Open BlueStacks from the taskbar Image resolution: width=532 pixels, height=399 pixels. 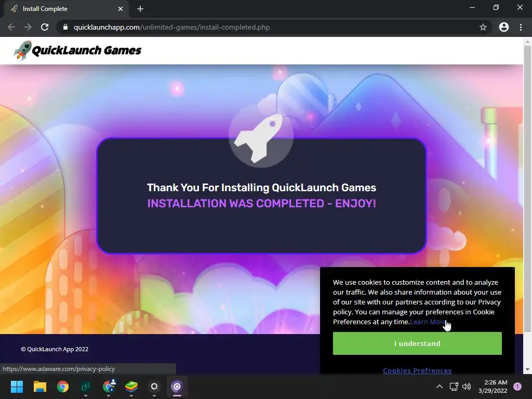click(x=131, y=387)
